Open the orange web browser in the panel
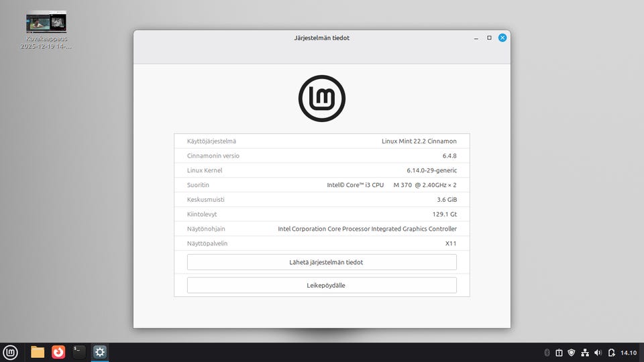644x362 pixels. (58, 352)
